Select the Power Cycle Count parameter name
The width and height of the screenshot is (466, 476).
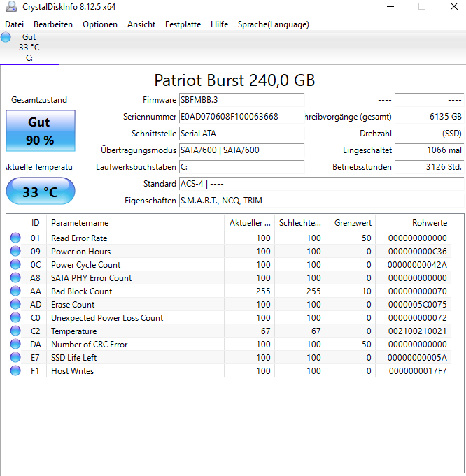(86, 265)
